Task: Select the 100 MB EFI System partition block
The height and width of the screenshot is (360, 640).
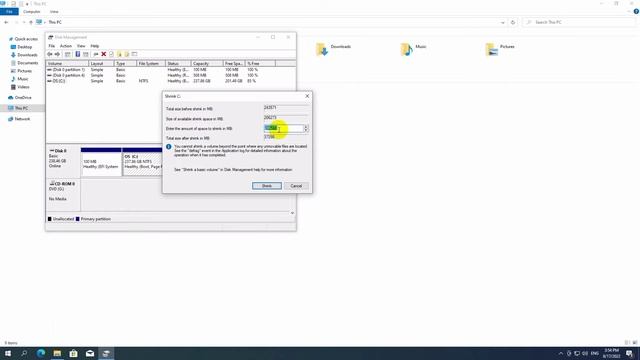Action: [101, 162]
